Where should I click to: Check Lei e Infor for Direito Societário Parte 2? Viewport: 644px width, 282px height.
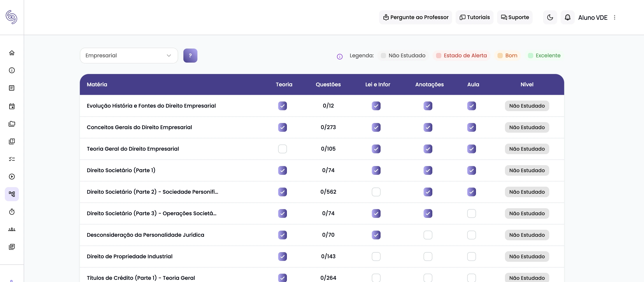pos(376,192)
